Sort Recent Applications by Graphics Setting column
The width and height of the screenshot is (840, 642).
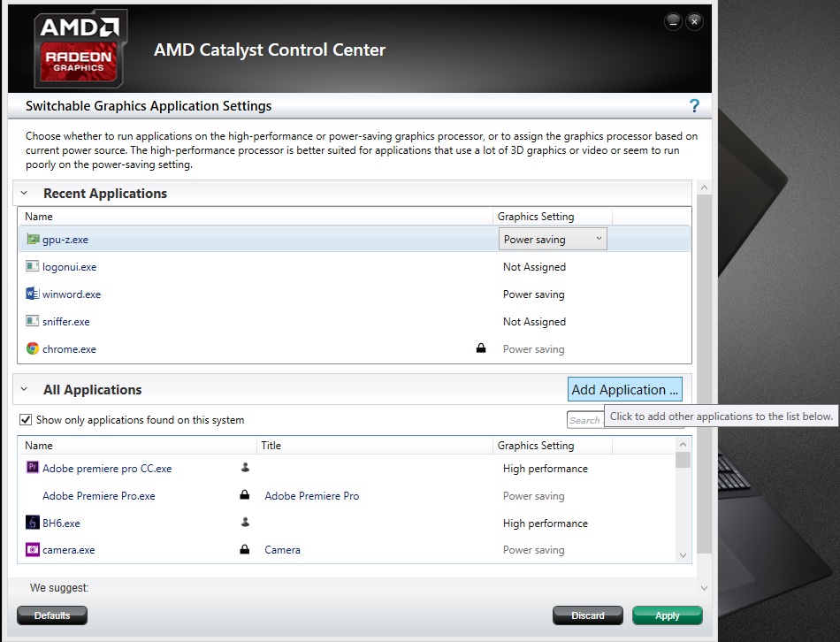[x=553, y=217]
